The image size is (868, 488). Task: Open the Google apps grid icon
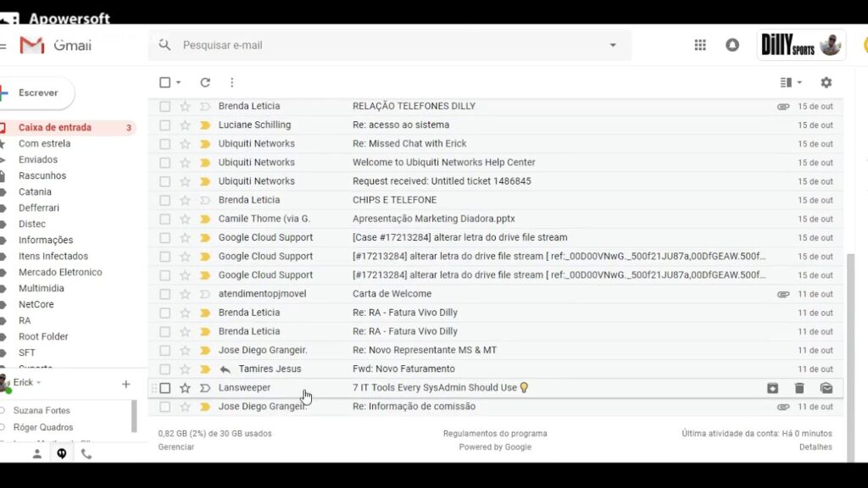700,46
